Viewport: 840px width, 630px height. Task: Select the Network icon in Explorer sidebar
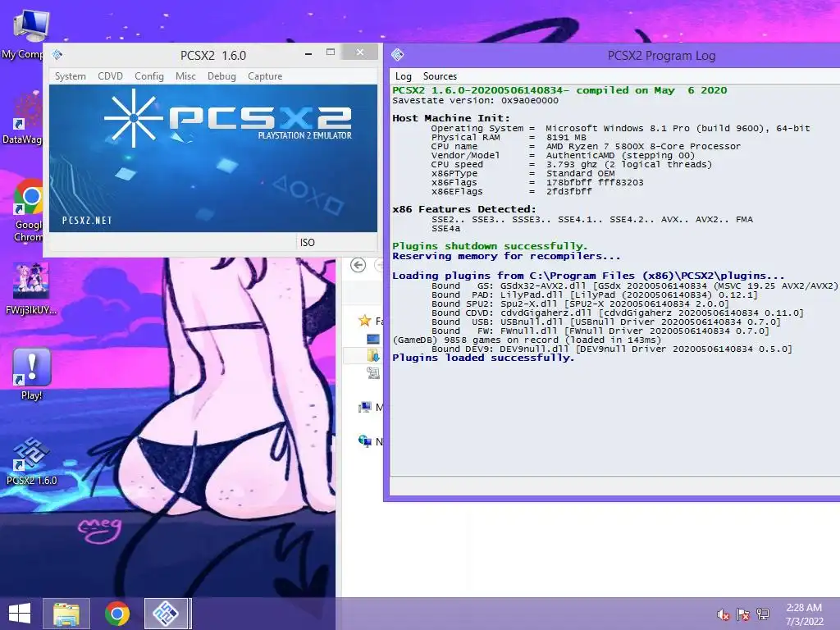[x=365, y=441]
